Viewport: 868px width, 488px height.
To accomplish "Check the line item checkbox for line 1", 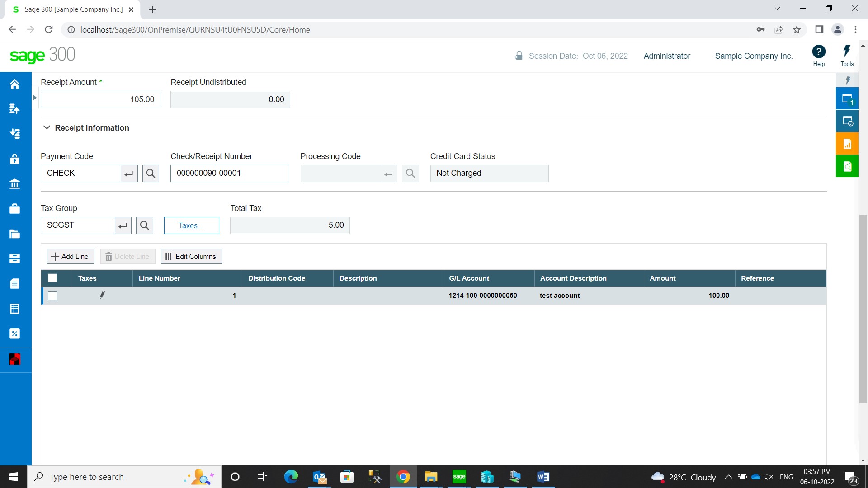I will [x=52, y=295].
